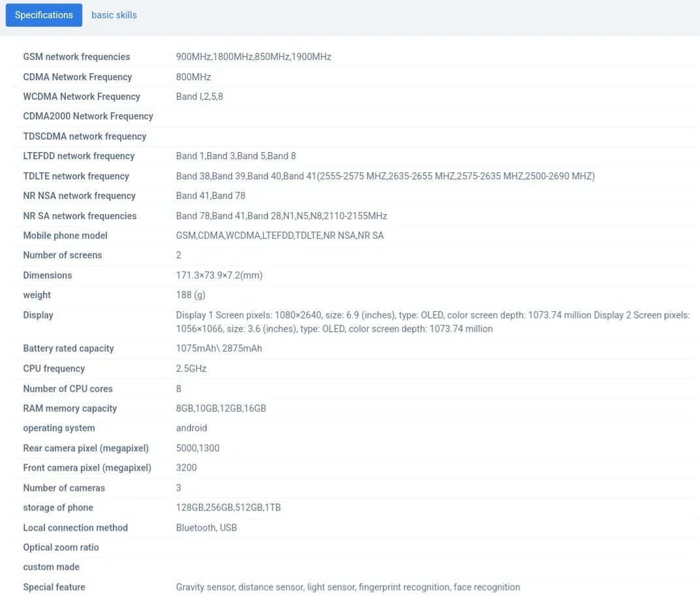The image size is (700, 603).
Task: Click the Front camera pixel label
Action: (x=87, y=468)
